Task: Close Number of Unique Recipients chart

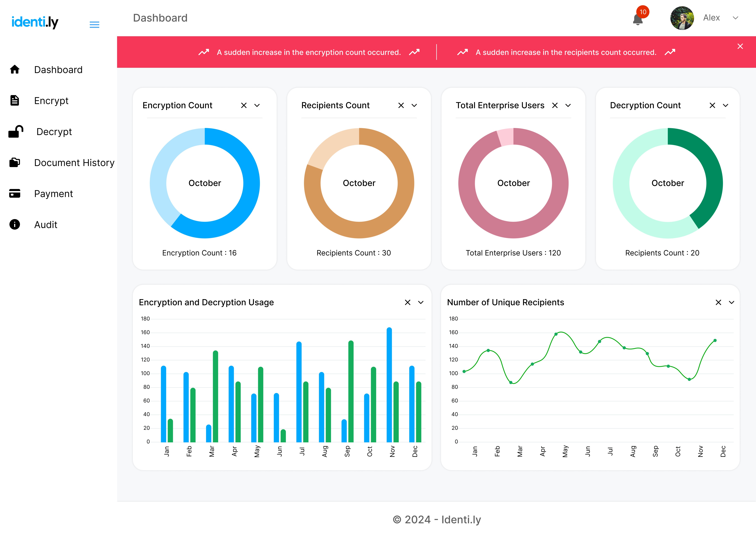Action: point(718,302)
